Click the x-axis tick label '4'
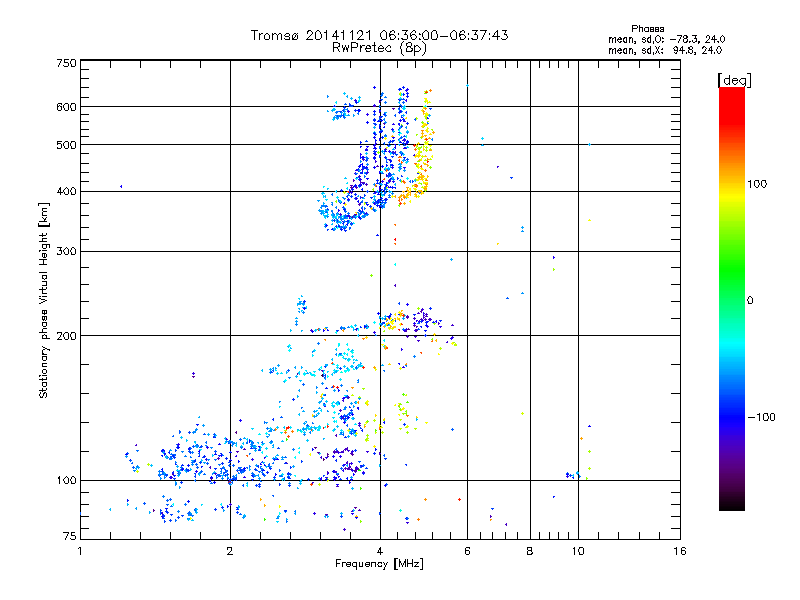The image size is (800, 600). 380,551
